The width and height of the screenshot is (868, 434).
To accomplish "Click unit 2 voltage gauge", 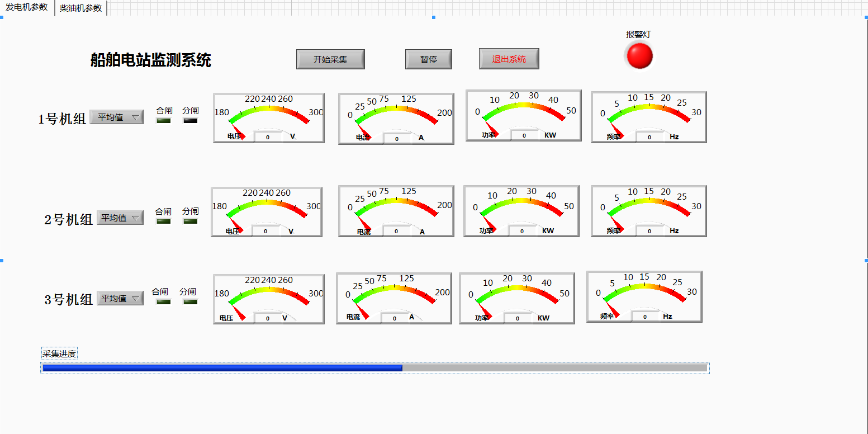I will [x=266, y=211].
